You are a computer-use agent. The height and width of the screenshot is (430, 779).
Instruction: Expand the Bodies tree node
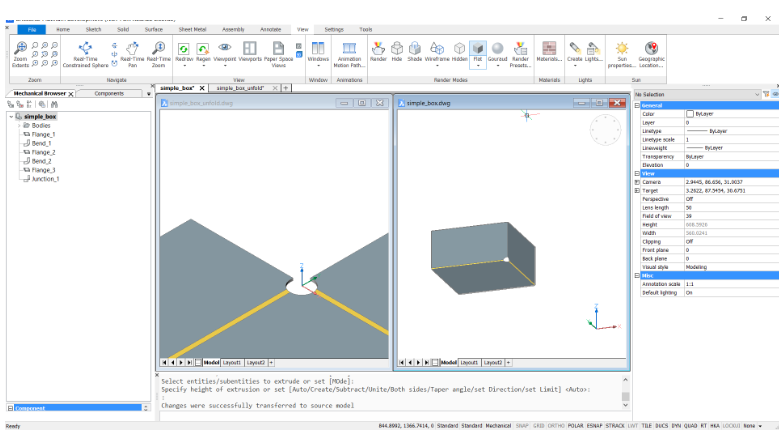tap(20, 125)
